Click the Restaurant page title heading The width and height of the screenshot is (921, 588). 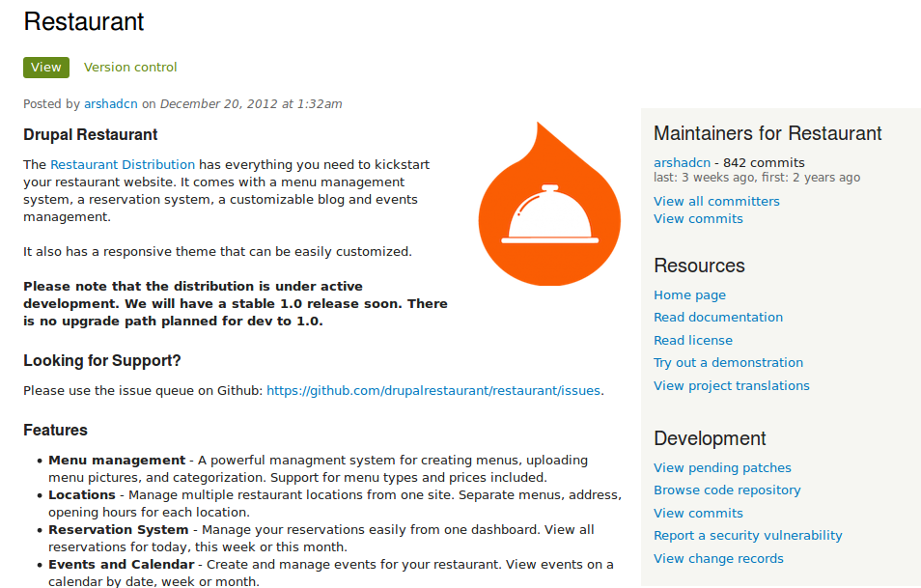click(x=84, y=21)
